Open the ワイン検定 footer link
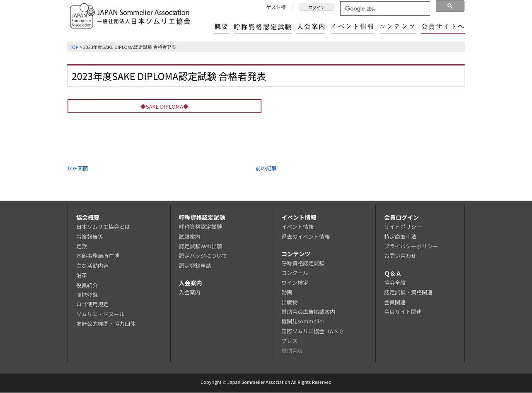The image size is (532, 393). (295, 283)
